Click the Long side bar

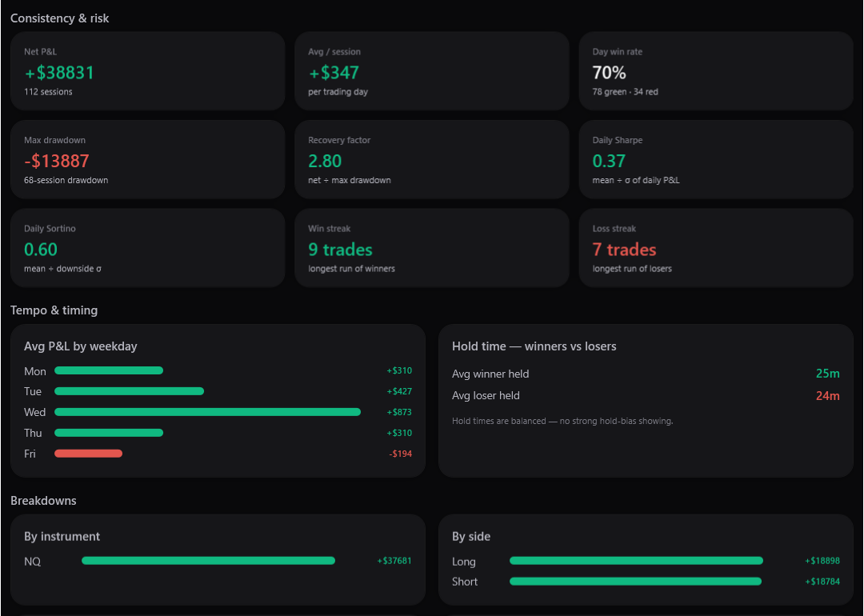(x=637, y=560)
